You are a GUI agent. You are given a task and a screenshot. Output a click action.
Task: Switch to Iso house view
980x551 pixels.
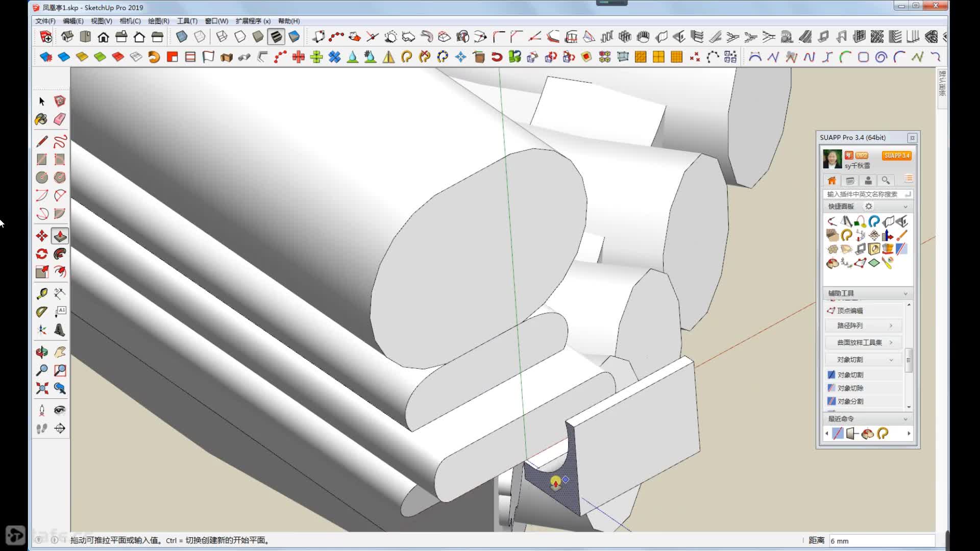67,37
